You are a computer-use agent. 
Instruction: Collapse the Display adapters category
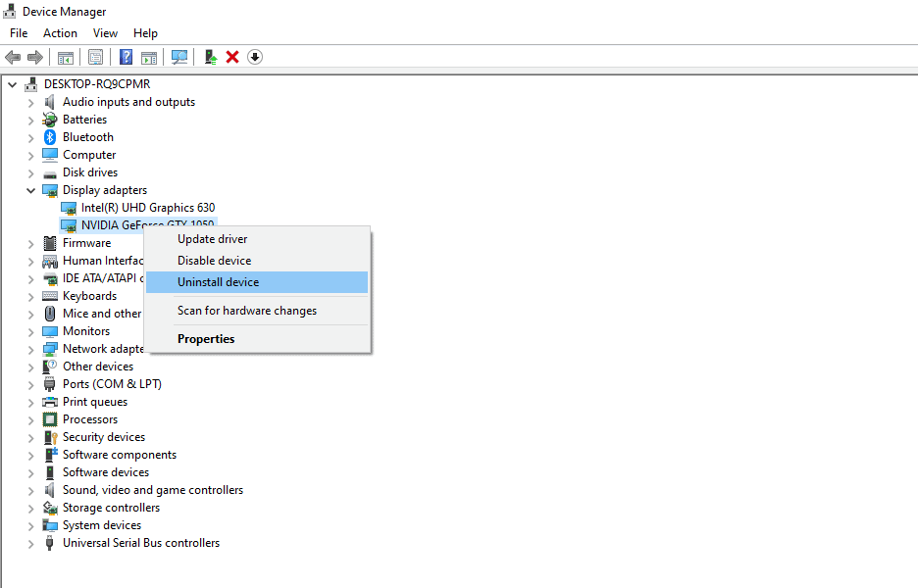(30, 190)
